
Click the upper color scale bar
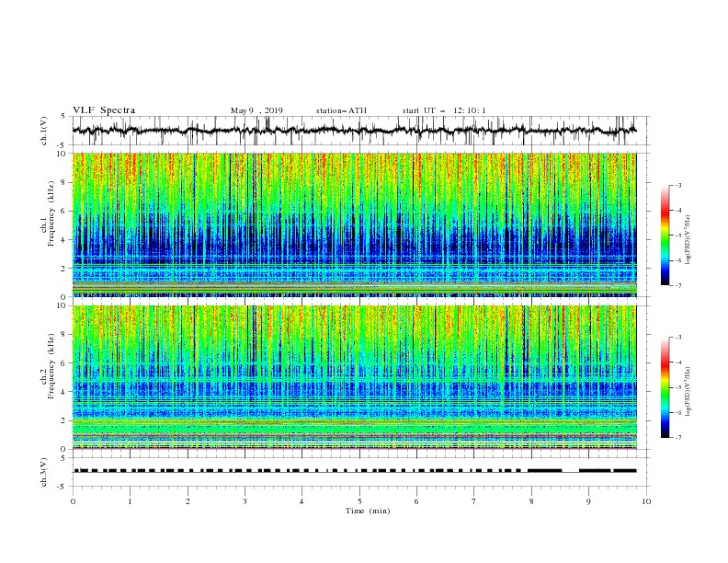(665, 236)
